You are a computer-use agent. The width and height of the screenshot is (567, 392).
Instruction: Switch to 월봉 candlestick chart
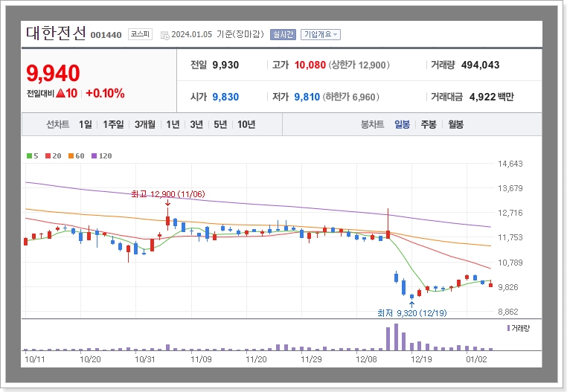[455, 124]
